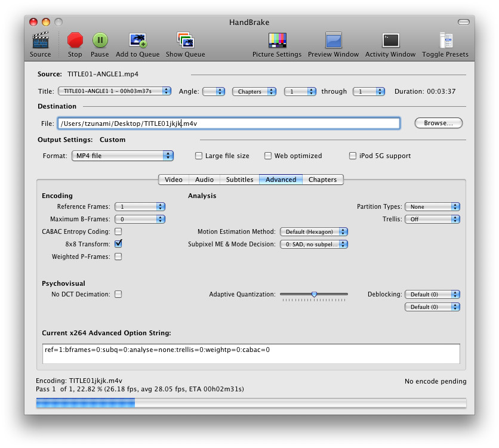Click into the x264 Advanced Option String field

251,354
